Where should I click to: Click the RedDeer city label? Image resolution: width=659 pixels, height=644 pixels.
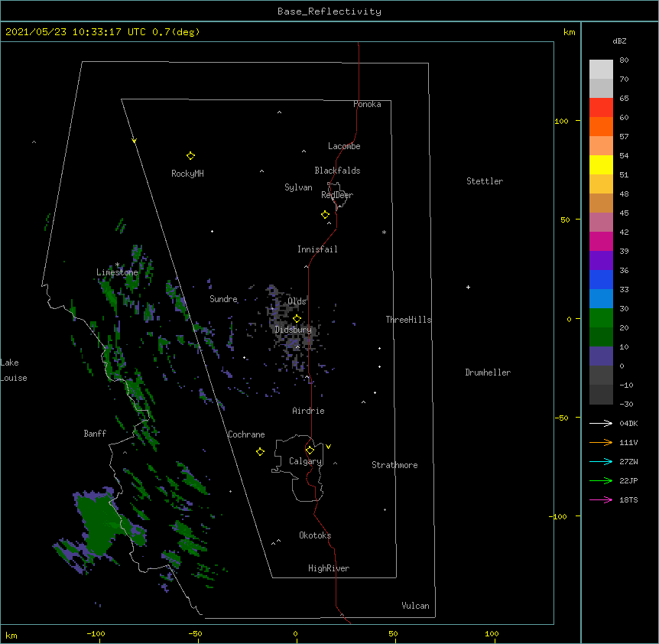(337, 195)
